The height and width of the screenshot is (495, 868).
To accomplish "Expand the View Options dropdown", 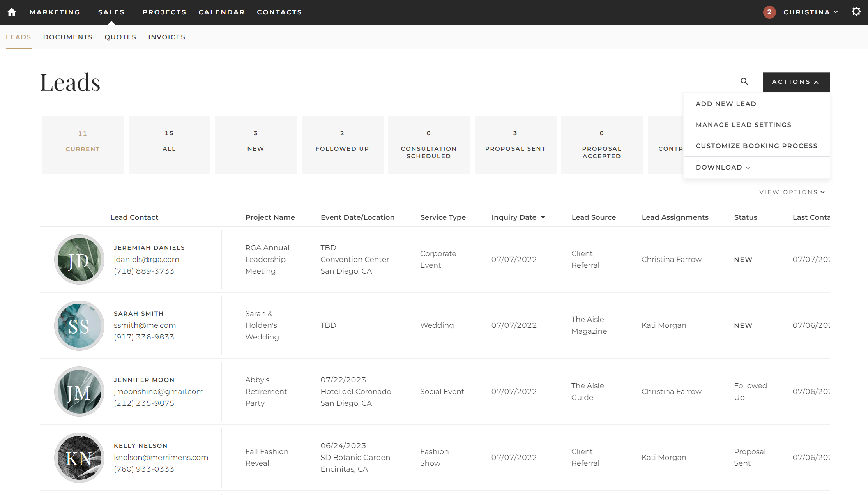I will coord(792,192).
